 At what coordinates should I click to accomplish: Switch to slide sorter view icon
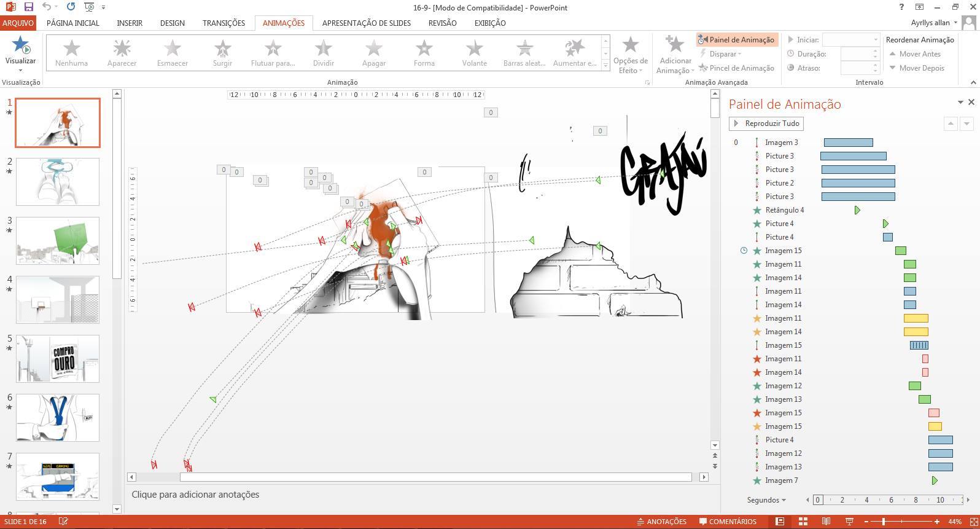[803, 522]
